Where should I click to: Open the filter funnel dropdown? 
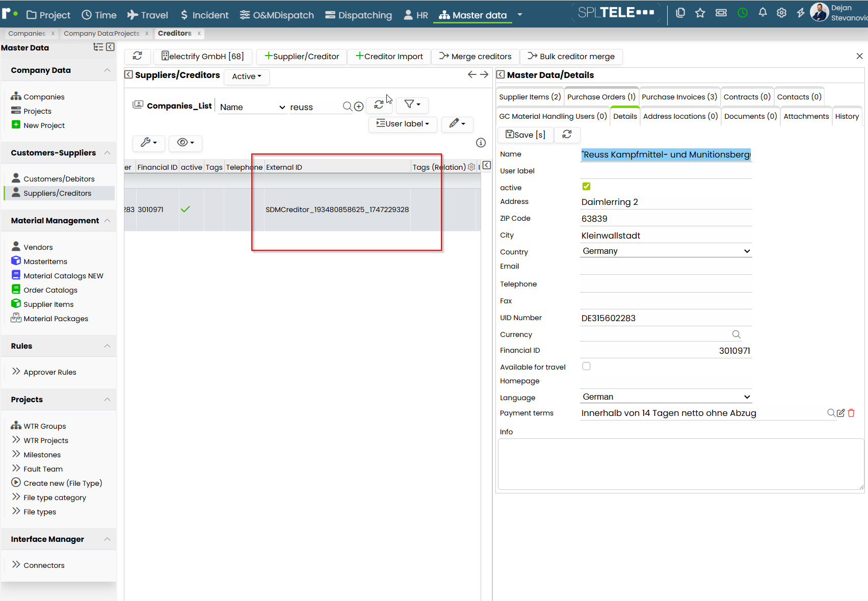[x=412, y=104]
